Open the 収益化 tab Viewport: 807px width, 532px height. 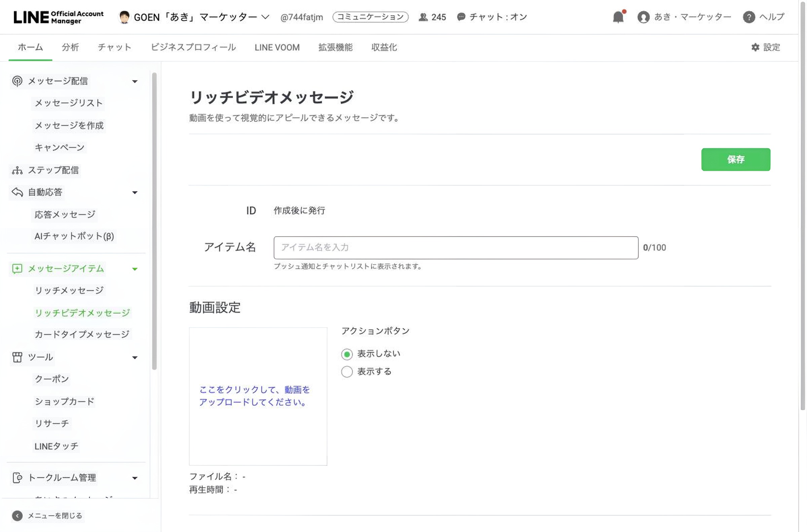click(x=384, y=47)
